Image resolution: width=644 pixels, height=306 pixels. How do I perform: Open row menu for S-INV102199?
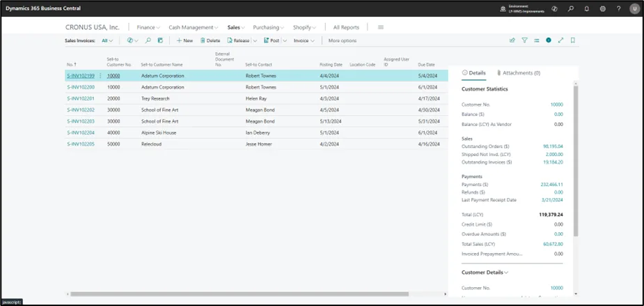coord(101,76)
